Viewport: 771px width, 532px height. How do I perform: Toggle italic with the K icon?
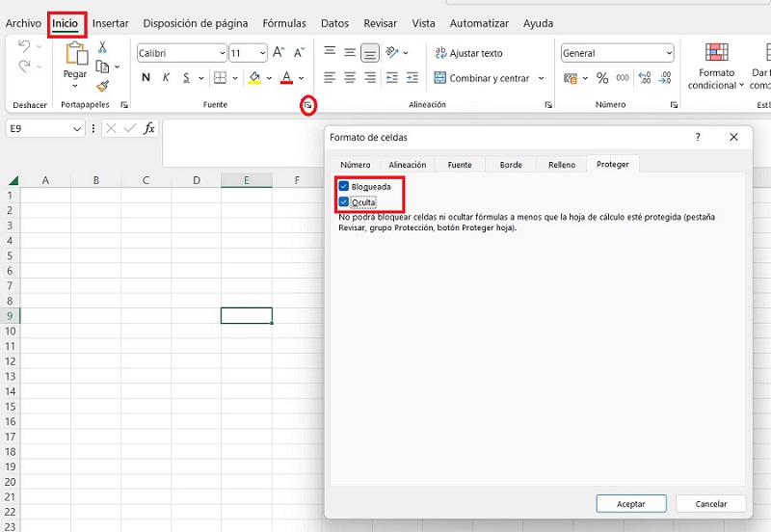(166, 78)
